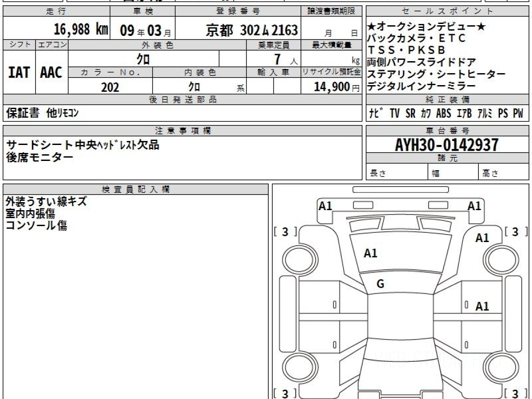The width and height of the screenshot is (532, 399).
Task: Click the 車台番号 header
Action: click(447, 131)
